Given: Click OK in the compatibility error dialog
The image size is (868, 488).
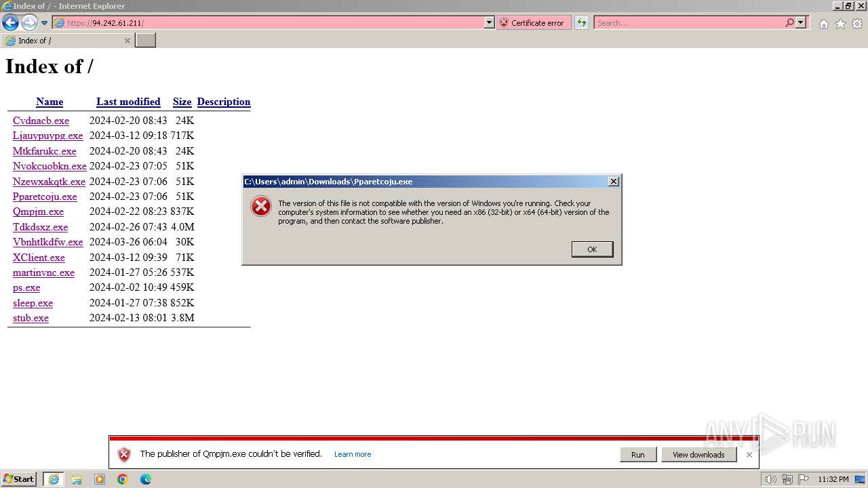Looking at the screenshot, I should click(x=592, y=249).
